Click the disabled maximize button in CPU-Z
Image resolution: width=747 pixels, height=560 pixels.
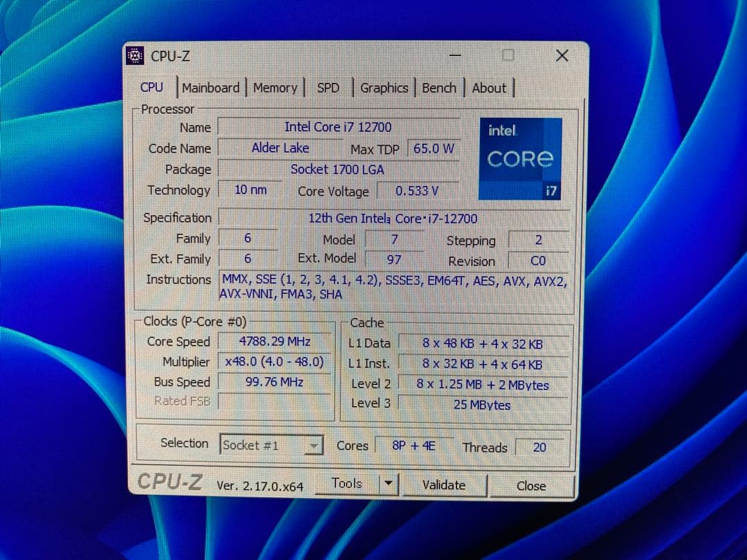(x=508, y=56)
